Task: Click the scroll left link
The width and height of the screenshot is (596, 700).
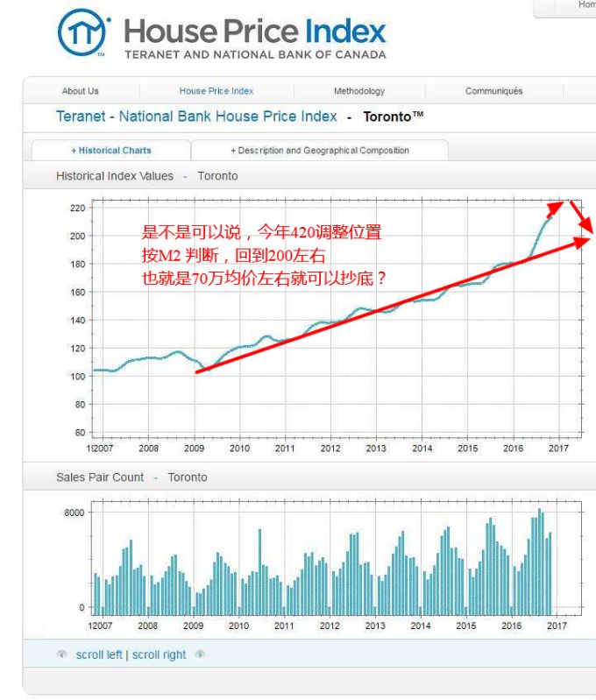Action: point(99,655)
